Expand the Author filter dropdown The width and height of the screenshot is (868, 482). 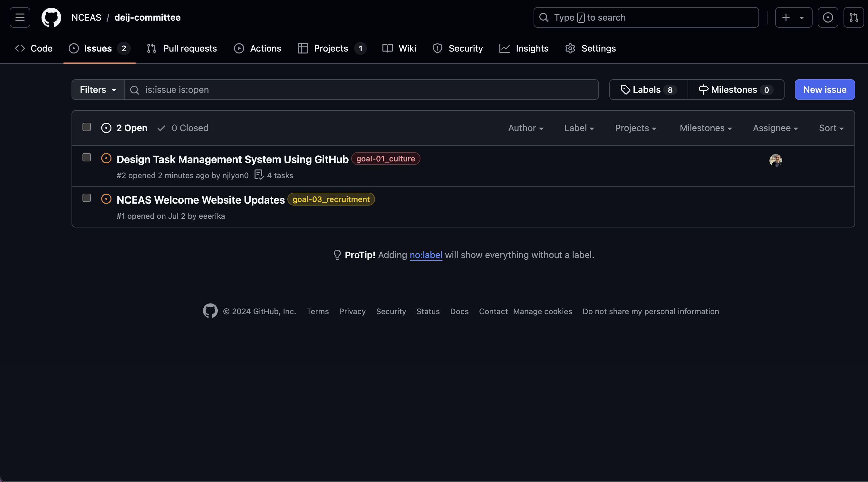pyautogui.click(x=526, y=128)
